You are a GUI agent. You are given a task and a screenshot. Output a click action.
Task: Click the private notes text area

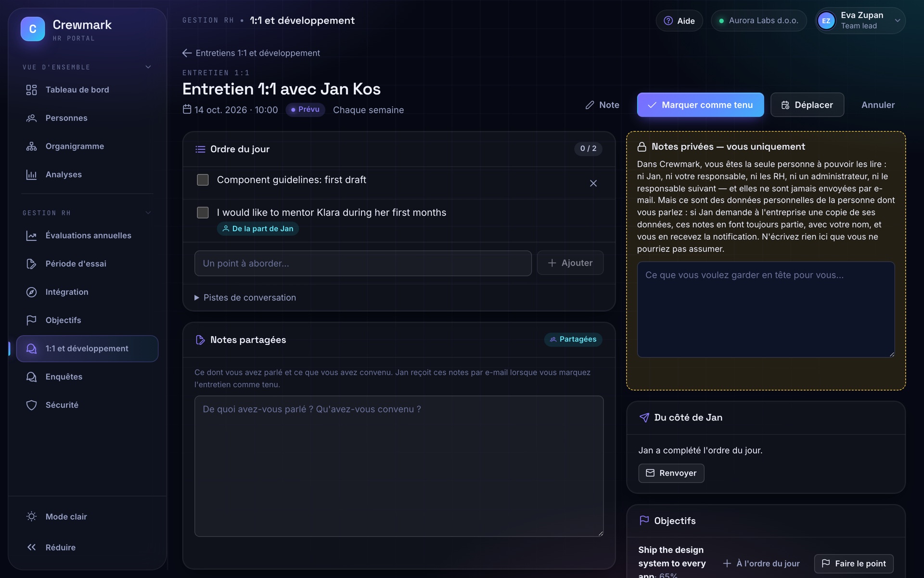point(766,309)
